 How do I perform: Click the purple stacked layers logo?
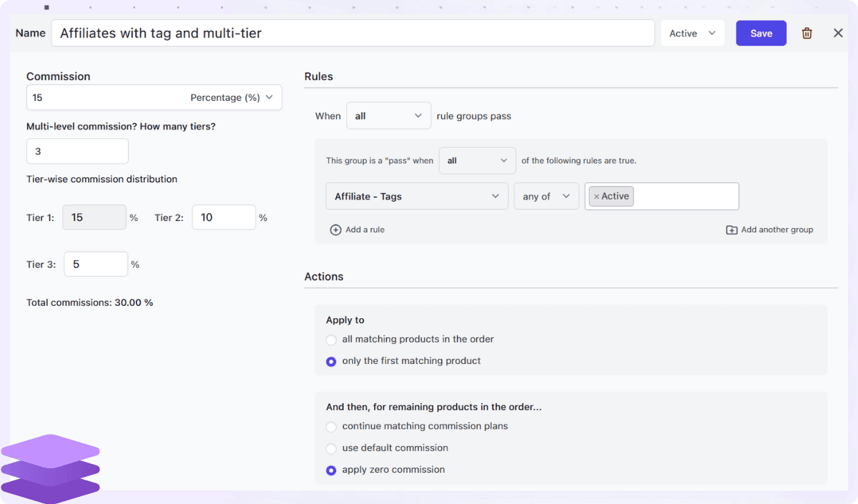coord(50,467)
